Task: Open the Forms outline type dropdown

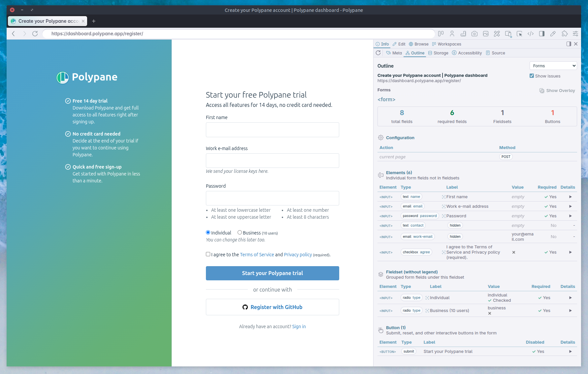Action: coord(553,66)
